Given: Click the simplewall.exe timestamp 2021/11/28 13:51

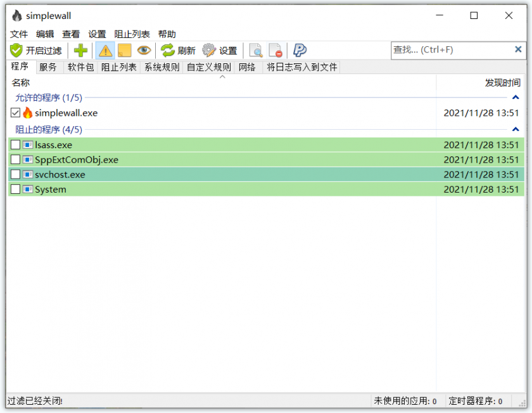Looking at the screenshot, I should [x=481, y=113].
